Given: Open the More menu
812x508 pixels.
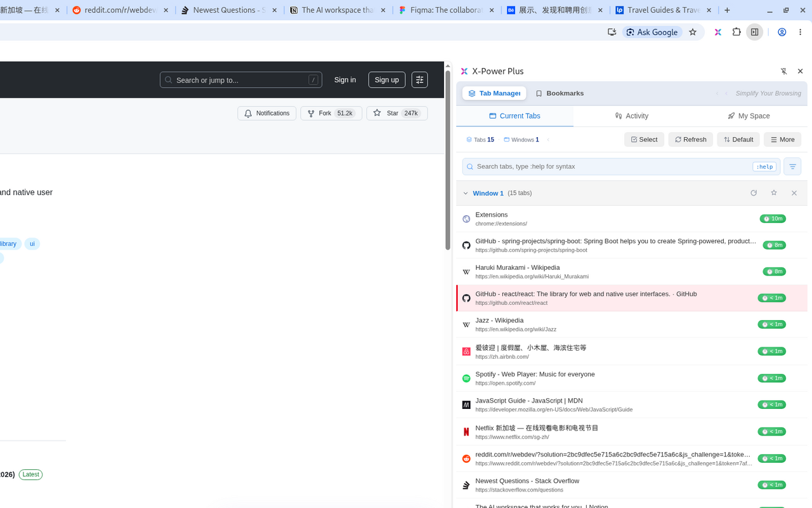Looking at the screenshot, I should [x=782, y=140].
